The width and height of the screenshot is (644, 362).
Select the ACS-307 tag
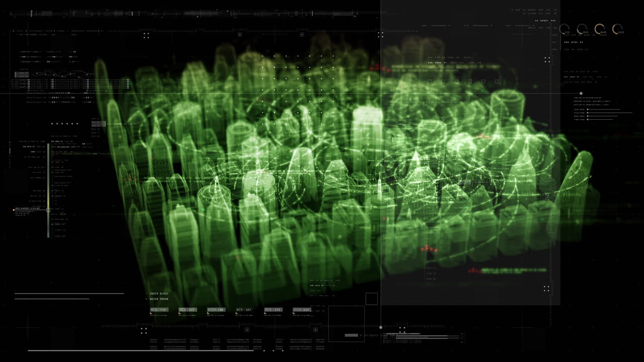pyautogui.click(x=244, y=310)
